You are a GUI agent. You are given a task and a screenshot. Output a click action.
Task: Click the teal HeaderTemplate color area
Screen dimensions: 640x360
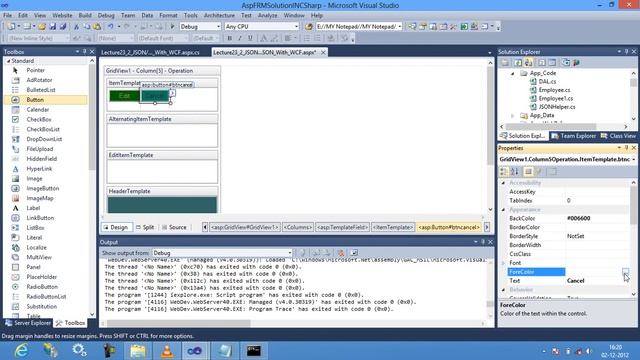(x=162, y=204)
